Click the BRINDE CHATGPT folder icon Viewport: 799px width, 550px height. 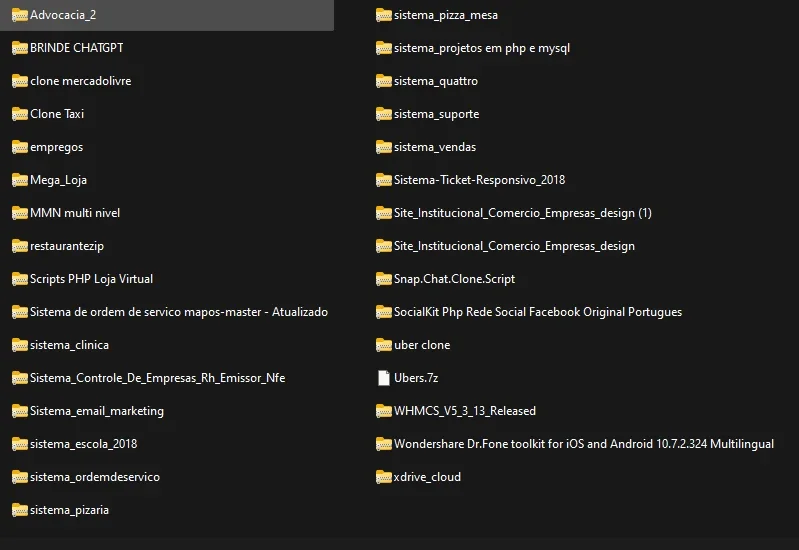click(x=19, y=48)
